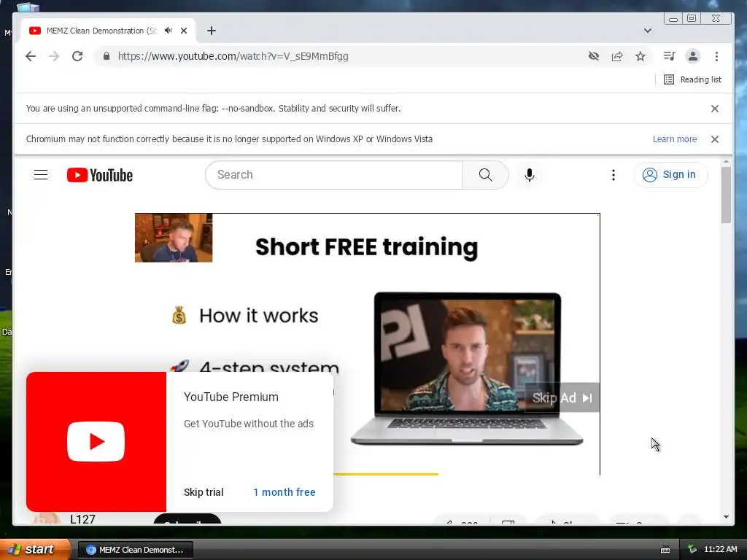Click the page vertical scrollbar thumb
Screen dimensions: 747x560
(726, 194)
